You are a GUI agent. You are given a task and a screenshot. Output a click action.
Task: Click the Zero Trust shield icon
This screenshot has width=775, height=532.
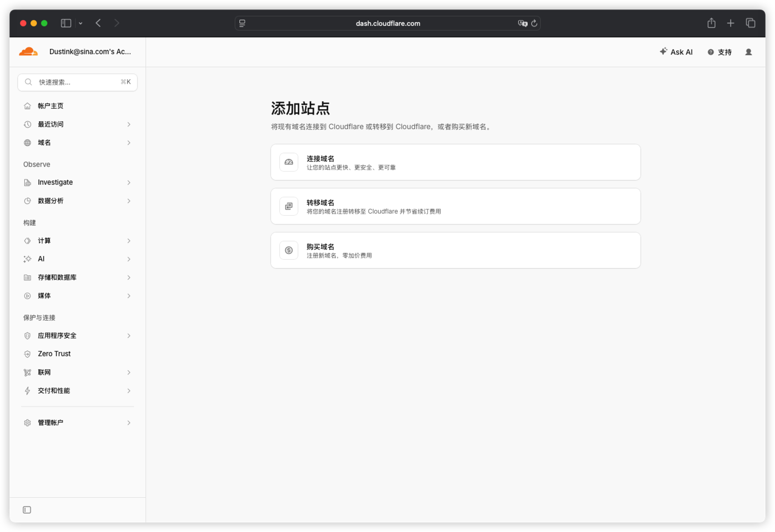[x=27, y=354]
